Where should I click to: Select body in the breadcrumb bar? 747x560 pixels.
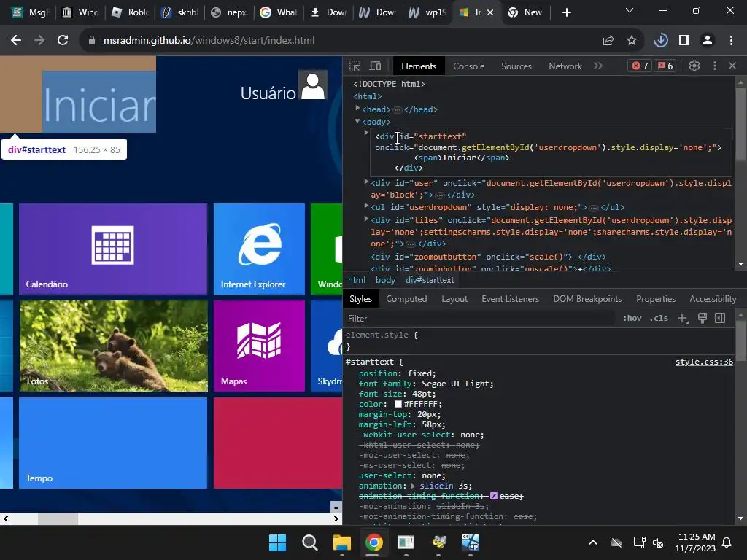(385, 280)
